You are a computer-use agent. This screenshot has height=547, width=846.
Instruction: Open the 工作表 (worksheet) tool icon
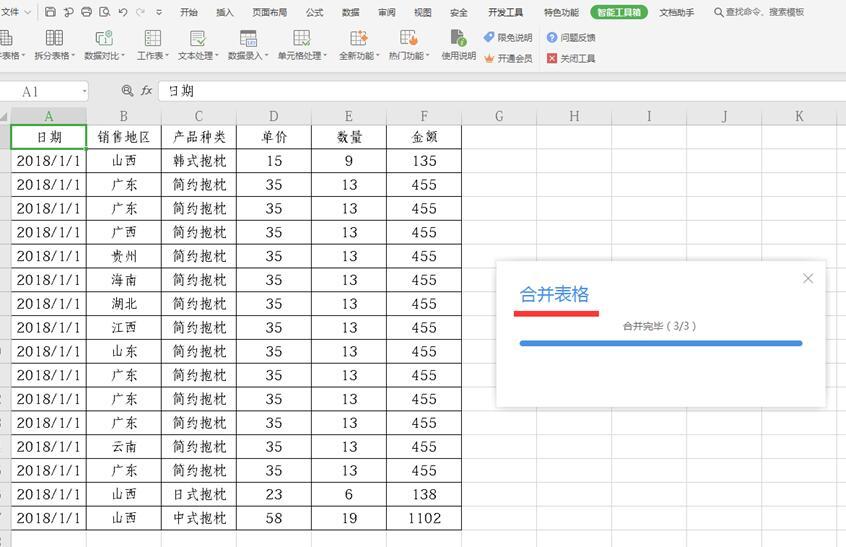coord(152,39)
